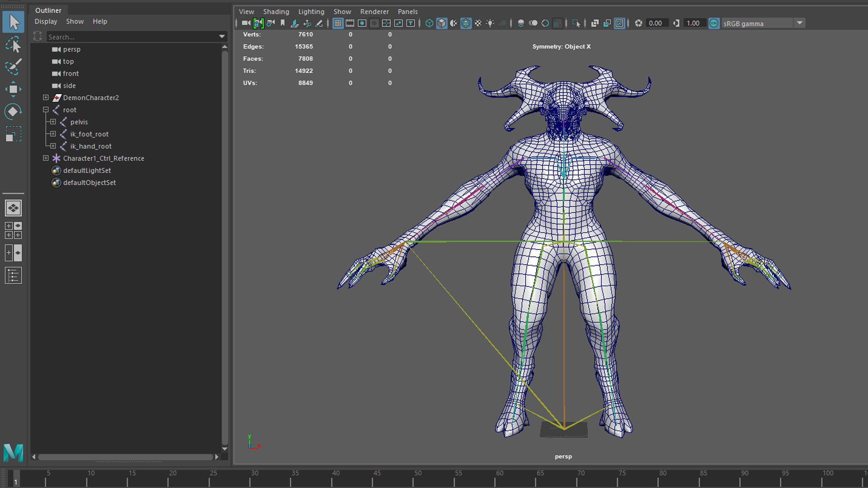Switch to persp/outliner side-by-side layout
Image resolution: width=868 pixels, height=488 pixels.
click(14, 253)
